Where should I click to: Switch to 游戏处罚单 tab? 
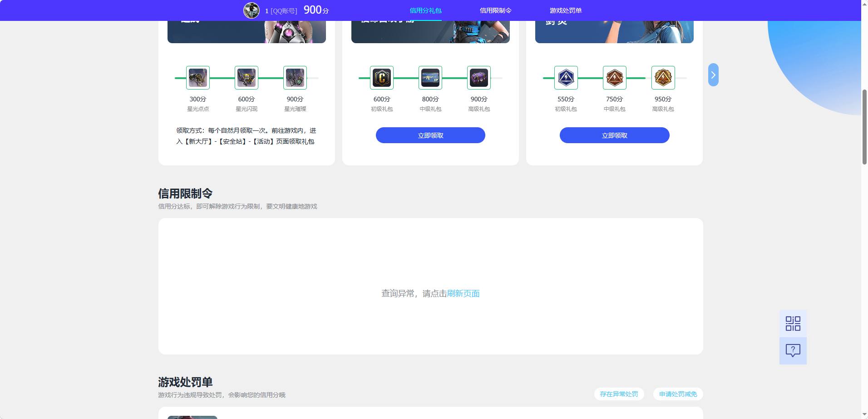point(566,10)
